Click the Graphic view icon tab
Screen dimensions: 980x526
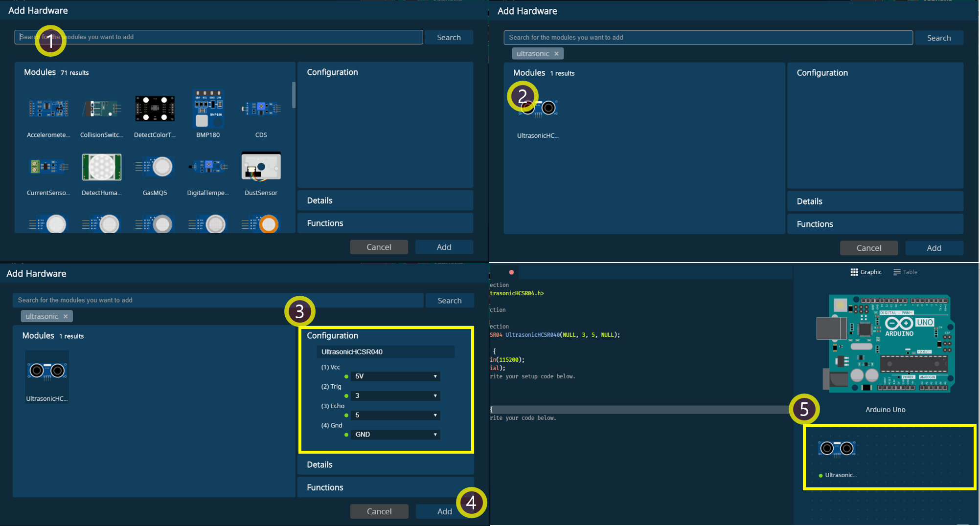(x=866, y=272)
